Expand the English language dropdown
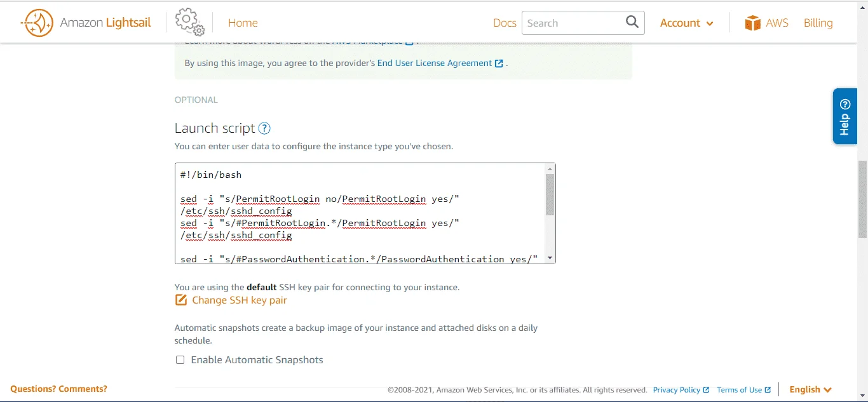868x402 pixels. pos(811,389)
